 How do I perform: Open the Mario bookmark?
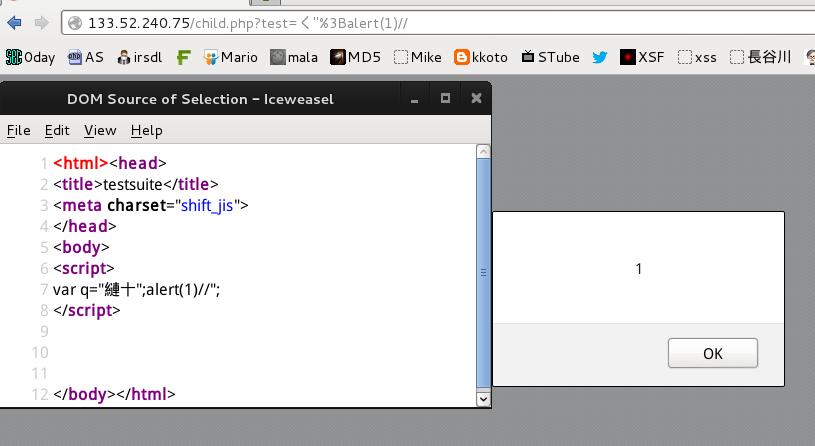[x=230, y=57]
